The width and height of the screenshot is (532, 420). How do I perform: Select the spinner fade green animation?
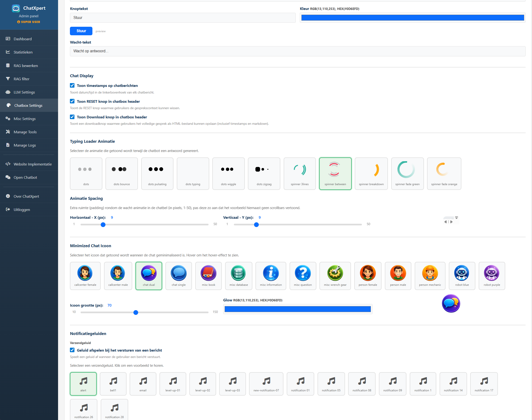click(407, 173)
